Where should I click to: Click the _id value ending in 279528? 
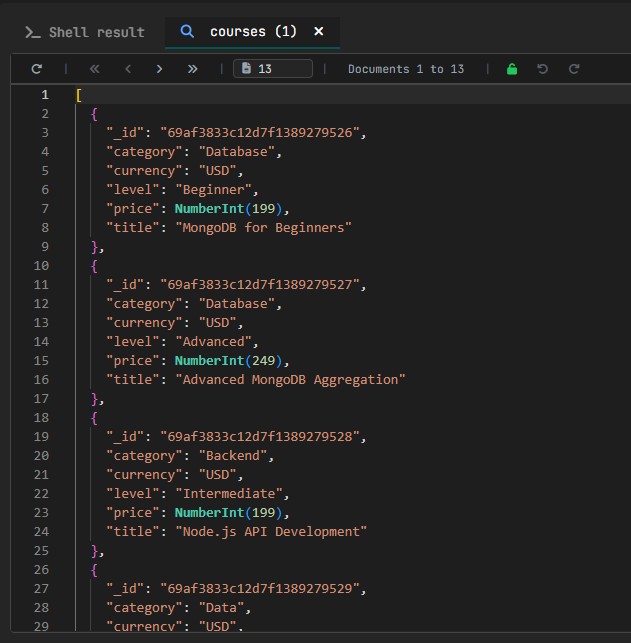(x=260, y=437)
